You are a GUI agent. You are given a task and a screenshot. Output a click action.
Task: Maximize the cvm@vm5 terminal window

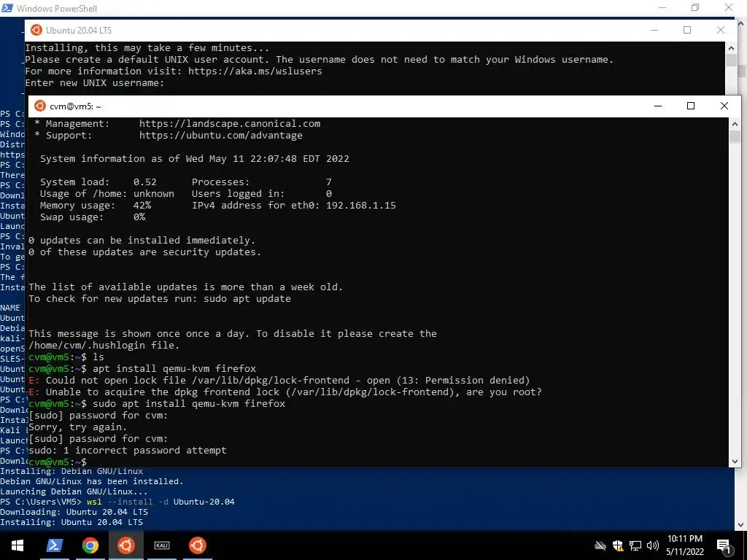[691, 106]
